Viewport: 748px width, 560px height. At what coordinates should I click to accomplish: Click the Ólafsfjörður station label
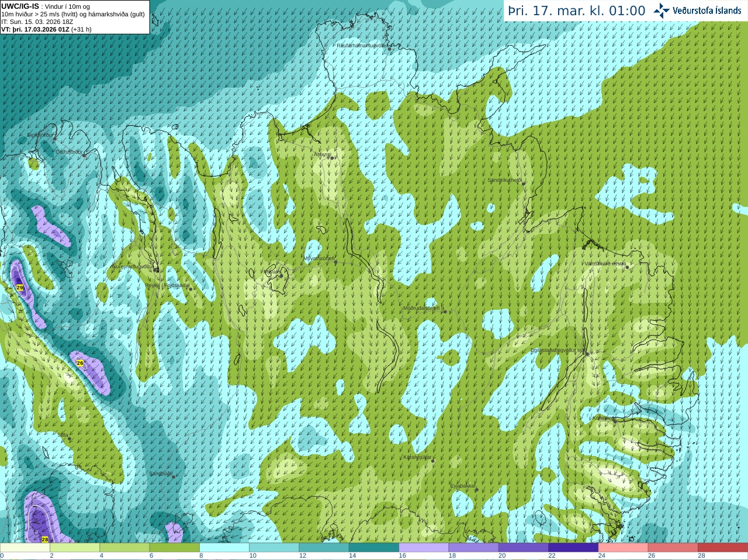click(x=69, y=152)
